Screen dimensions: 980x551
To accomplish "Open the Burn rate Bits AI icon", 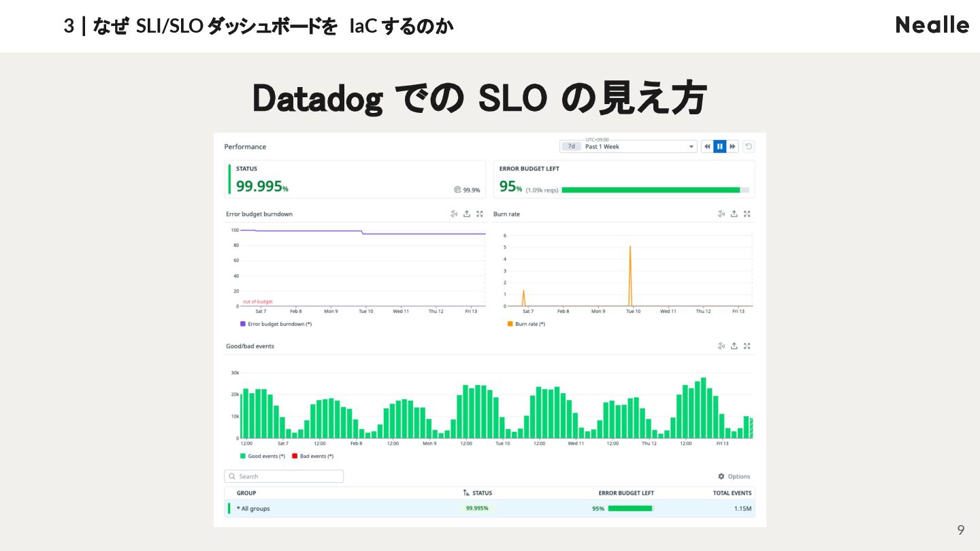I will tap(721, 214).
